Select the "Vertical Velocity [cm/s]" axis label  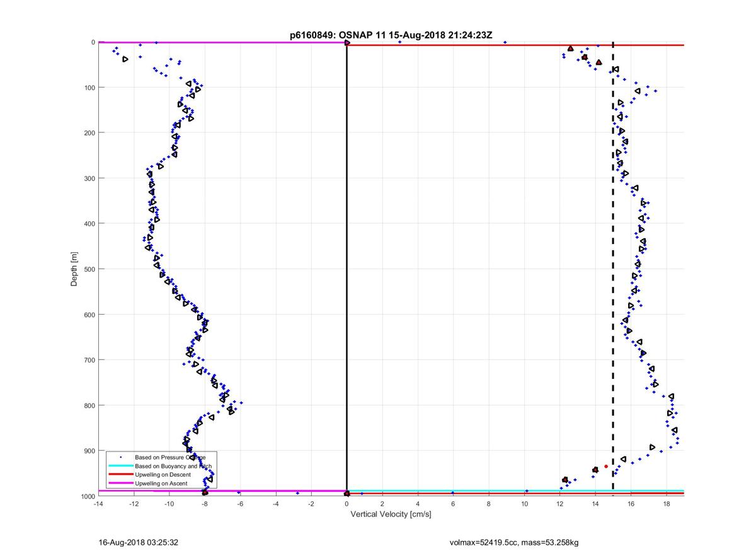click(391, 514)
